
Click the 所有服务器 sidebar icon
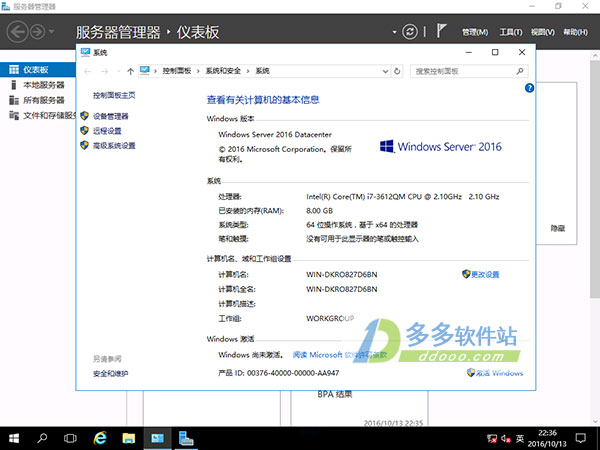click(x=14, y=100)
